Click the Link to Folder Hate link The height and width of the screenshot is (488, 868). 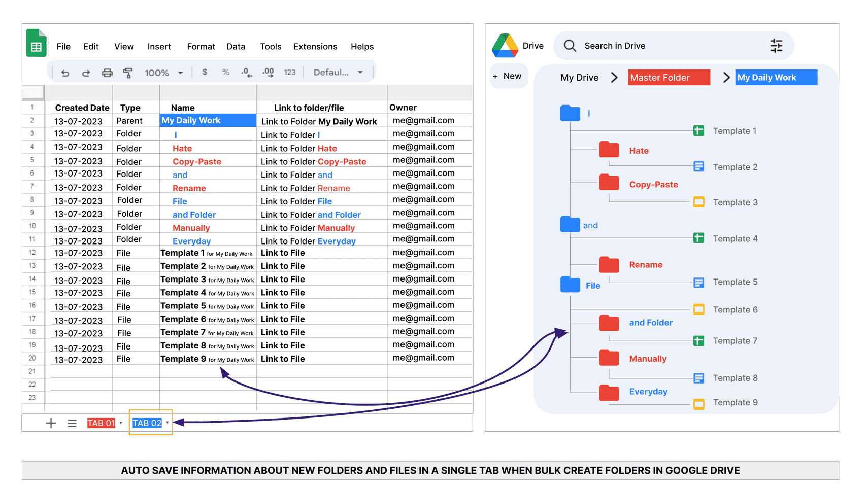coord(299,148)
